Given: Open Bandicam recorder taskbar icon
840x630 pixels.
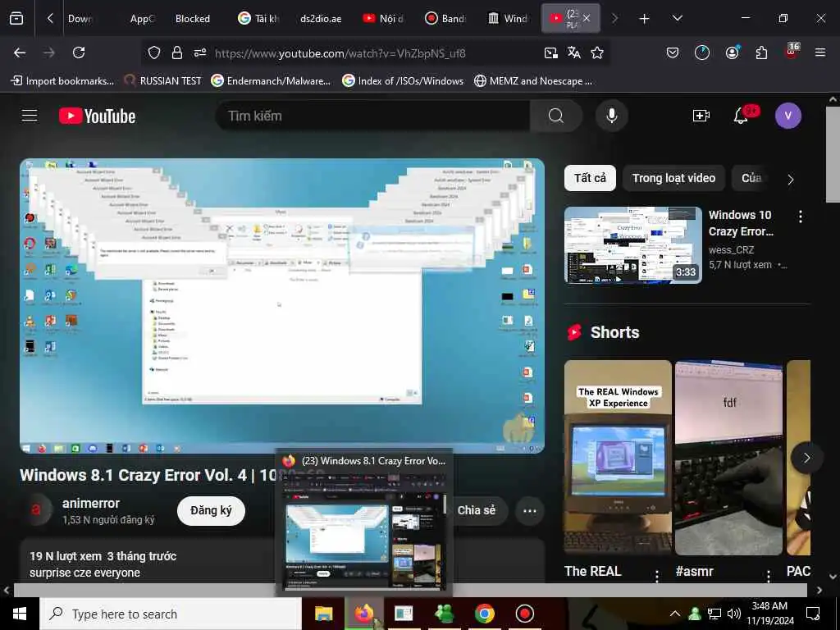Looking at the screenshot, I should pyautogui.click(x=524, y=614).
